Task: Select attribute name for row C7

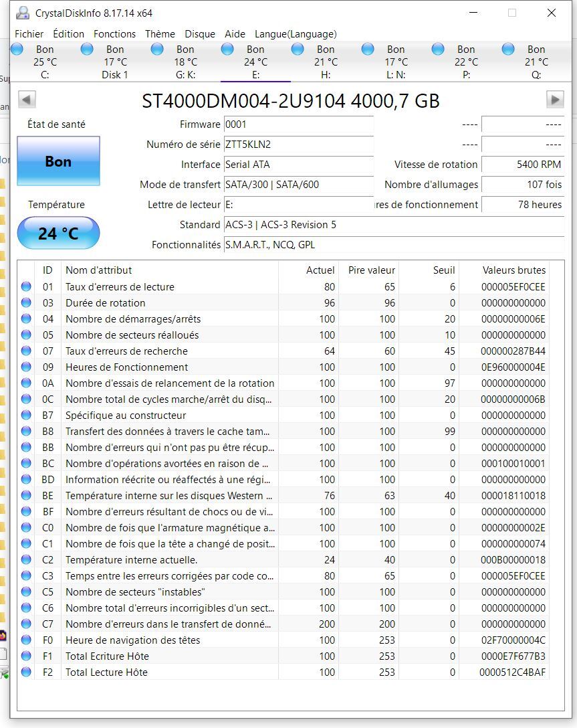Action: (168, 624)
